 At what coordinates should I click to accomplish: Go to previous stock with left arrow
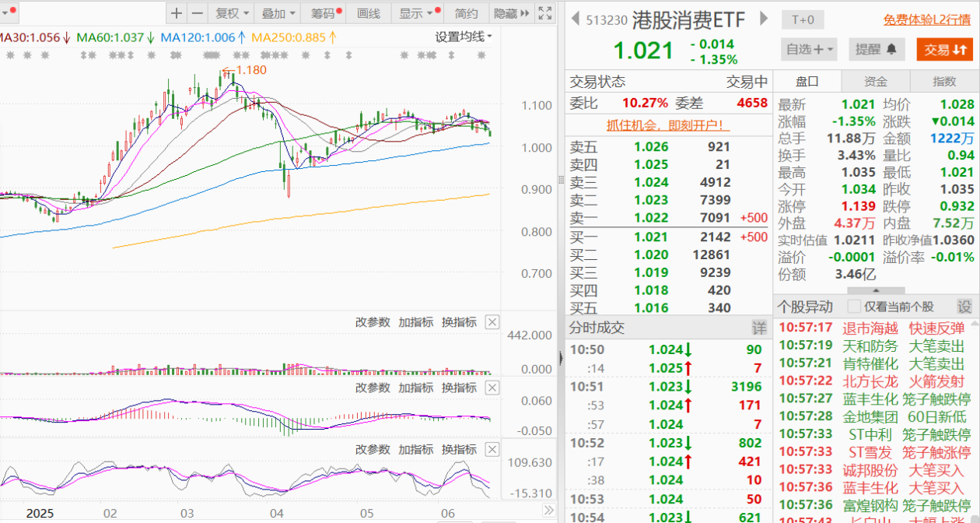point(576,19)
